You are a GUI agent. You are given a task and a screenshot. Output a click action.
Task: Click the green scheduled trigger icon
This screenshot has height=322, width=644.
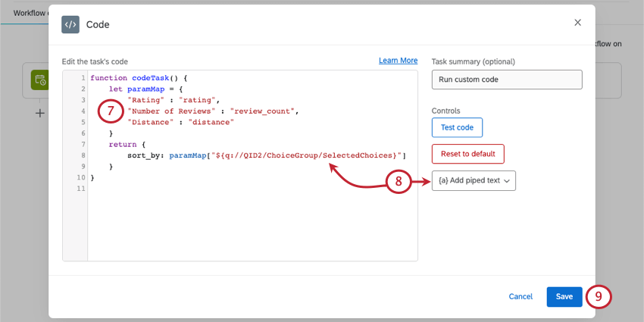pyautogui.click(x=39, y=80)
